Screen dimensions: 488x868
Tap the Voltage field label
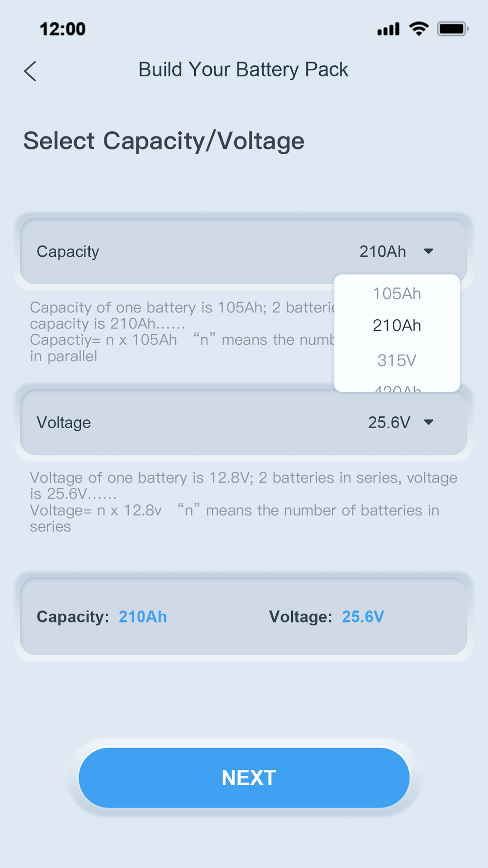(64, 422)
